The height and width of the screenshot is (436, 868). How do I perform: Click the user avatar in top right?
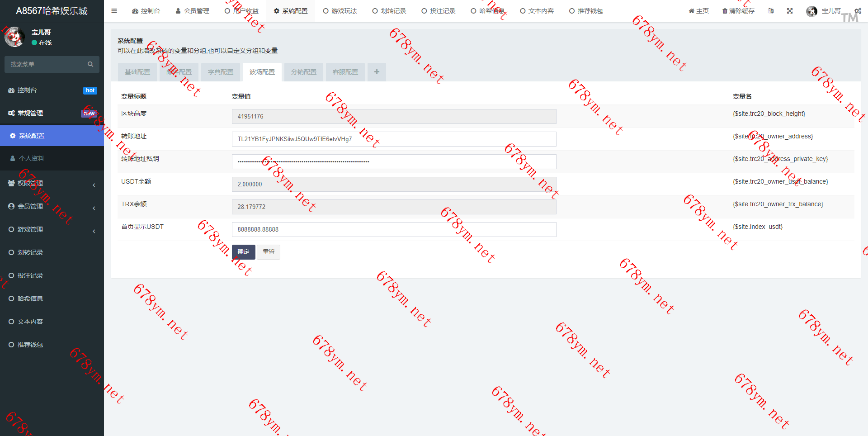click(811, 11)
